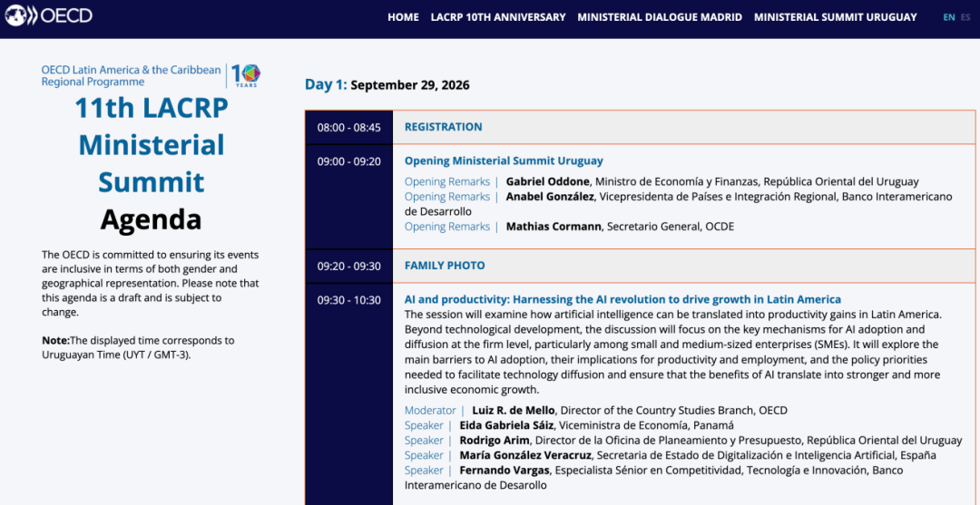
Task: Click speaker name Anabel González
Action: pos(552,197)
